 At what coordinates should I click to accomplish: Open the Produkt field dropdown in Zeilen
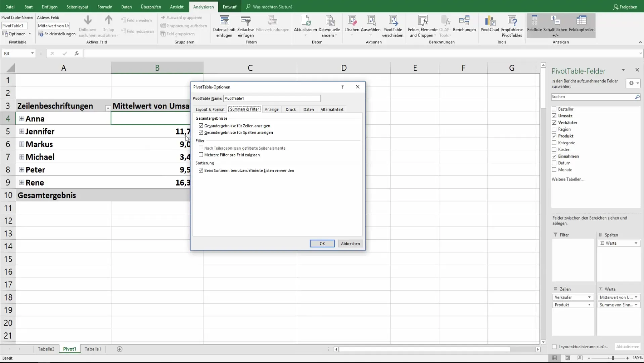[589, 305]
